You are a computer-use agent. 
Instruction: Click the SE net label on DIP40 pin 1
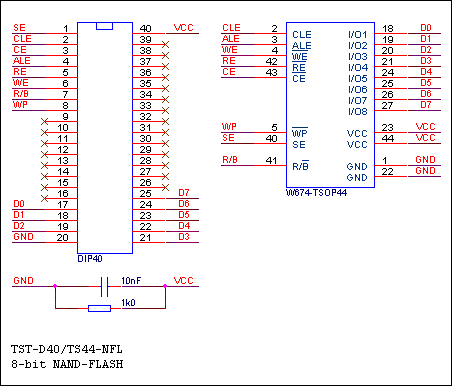pyautogui.click(x=19, y=28)
